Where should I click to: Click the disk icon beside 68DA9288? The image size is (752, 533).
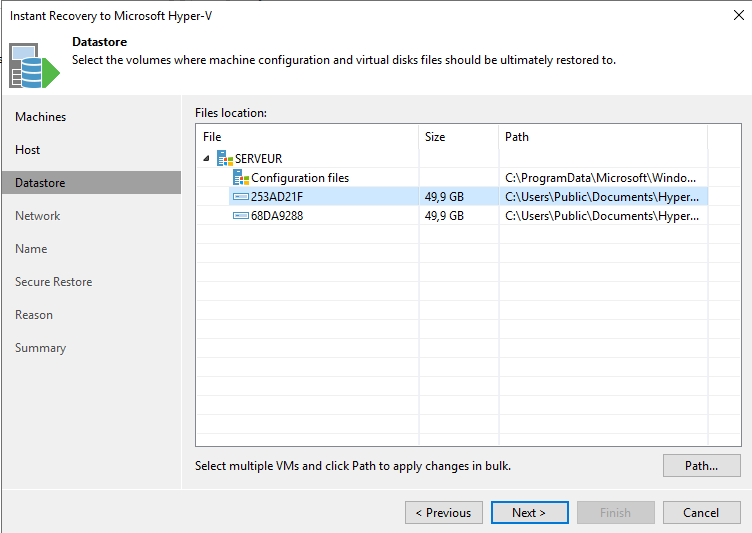pyautogui.click(x=240, y=215)
